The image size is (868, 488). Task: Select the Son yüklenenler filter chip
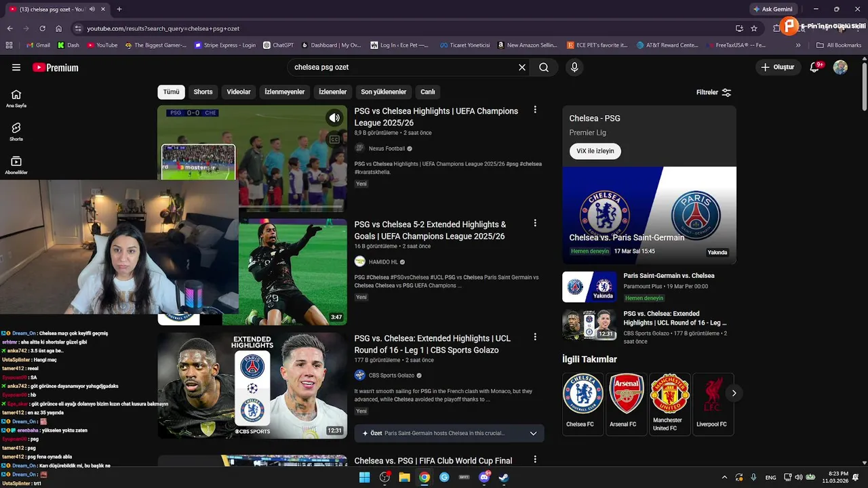pos(384,91)
